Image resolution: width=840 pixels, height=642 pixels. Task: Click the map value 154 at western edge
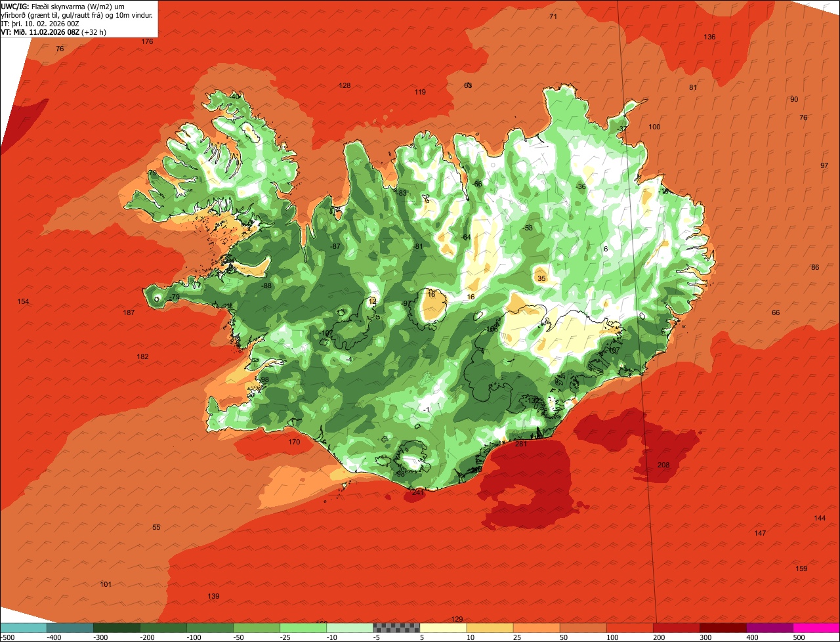(x=23, y=301)
